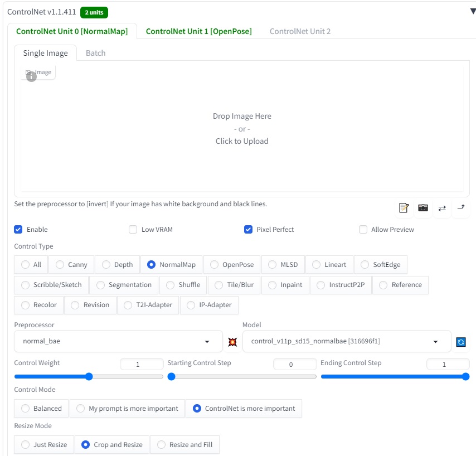This screenshot has width=476, height=456.
Task: Open the Model control_v11p_sd15_normalbae dropdown
Action: (347, 341)
